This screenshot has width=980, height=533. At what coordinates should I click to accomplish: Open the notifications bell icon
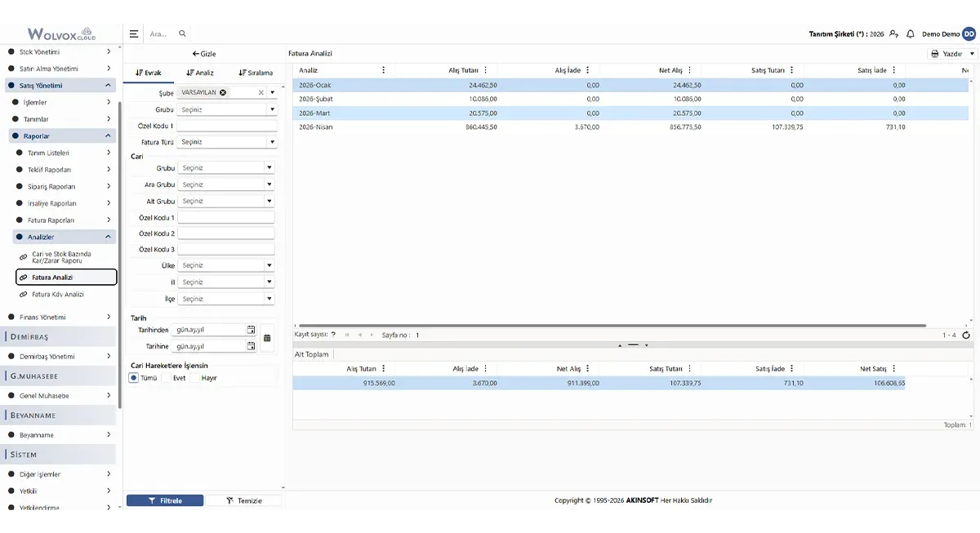click(x=910, y=34)
